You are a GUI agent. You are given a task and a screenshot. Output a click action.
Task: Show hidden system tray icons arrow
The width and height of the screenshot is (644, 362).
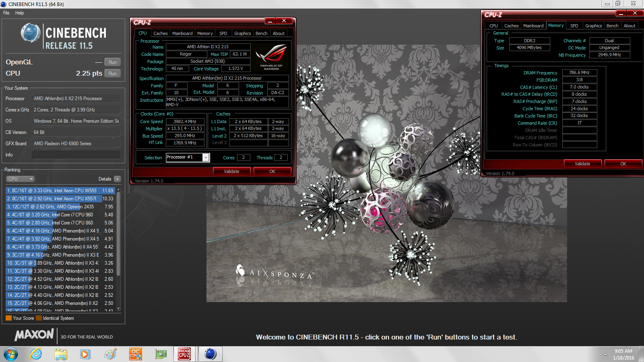click(605, 354)
